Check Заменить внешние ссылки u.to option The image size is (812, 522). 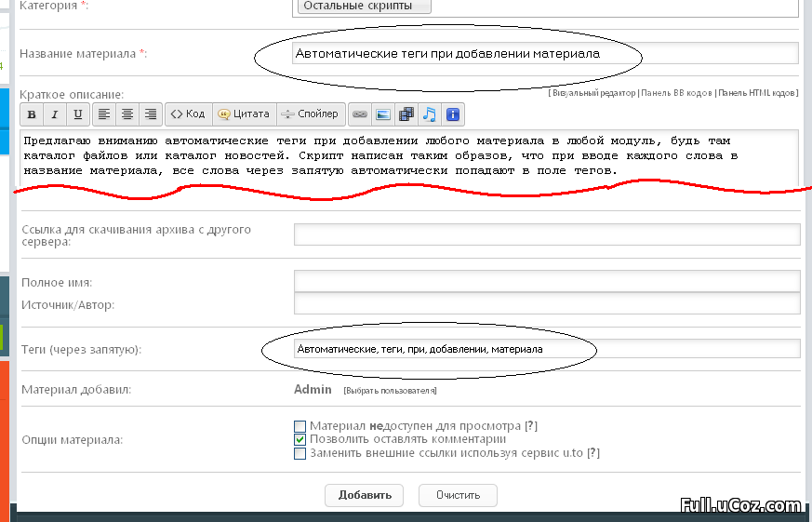(x=300, y=454)
